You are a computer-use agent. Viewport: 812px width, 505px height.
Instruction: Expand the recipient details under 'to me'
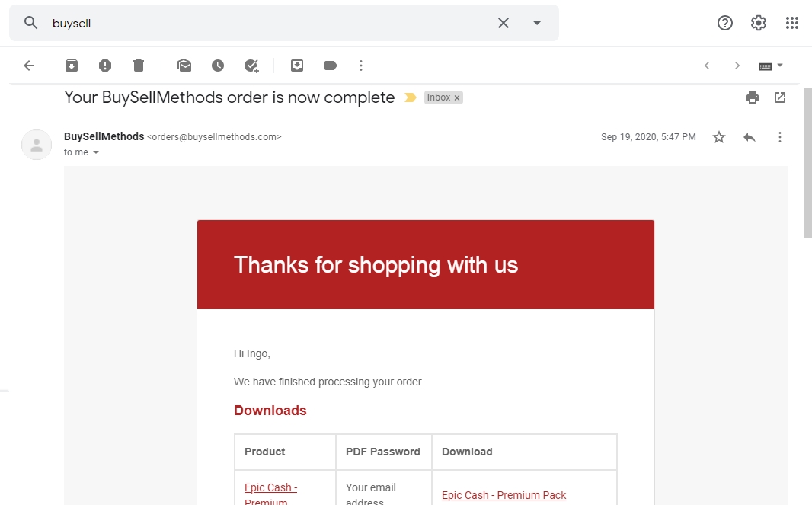coord(95,152)
